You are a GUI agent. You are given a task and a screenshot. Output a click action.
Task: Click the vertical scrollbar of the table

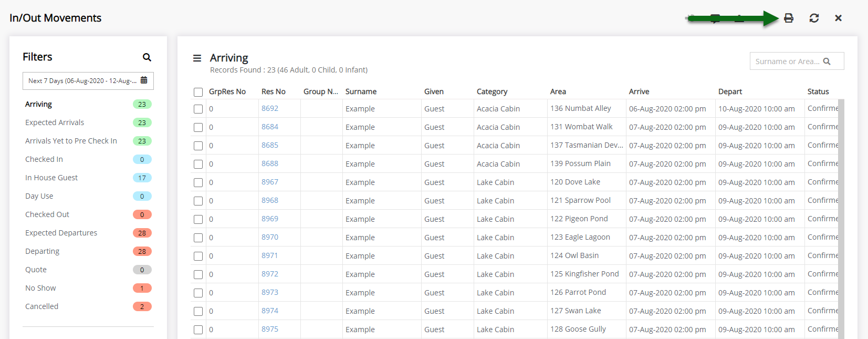[x=841, y=219]
